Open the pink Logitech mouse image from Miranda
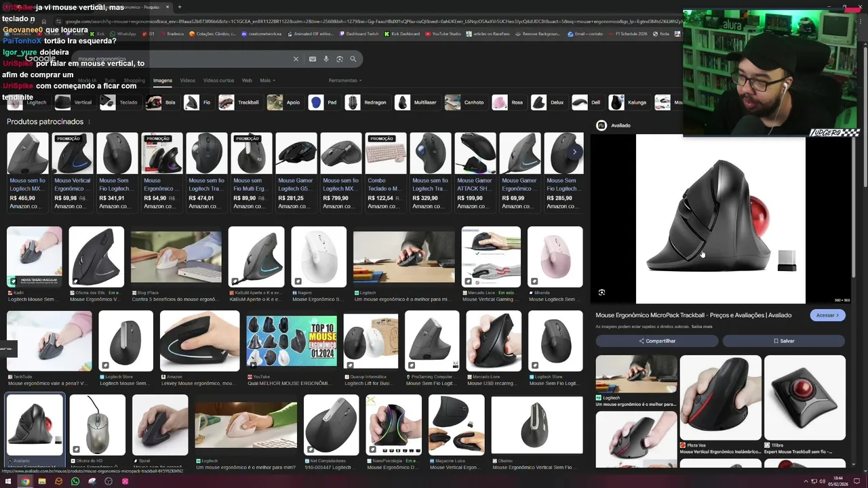Image resolution: width=868 pixels, height=488 pixels. 555,257
